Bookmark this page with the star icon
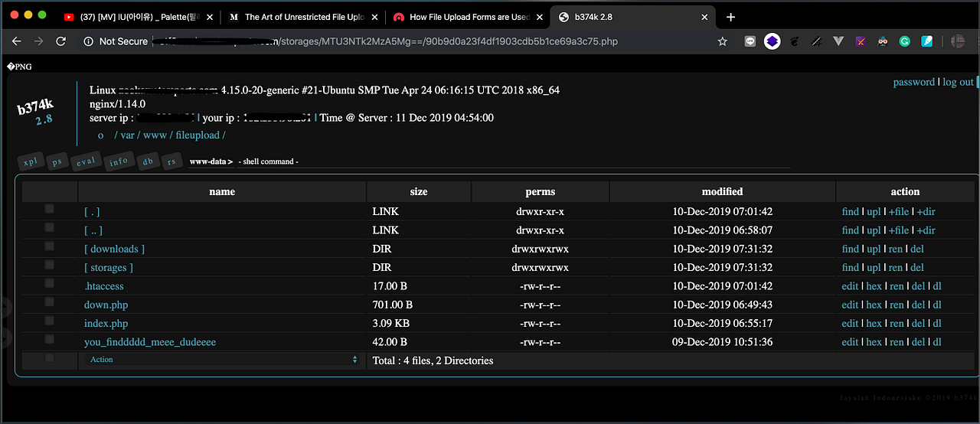Viewport: 980px width, 424px height. click(x=722, y=41)
